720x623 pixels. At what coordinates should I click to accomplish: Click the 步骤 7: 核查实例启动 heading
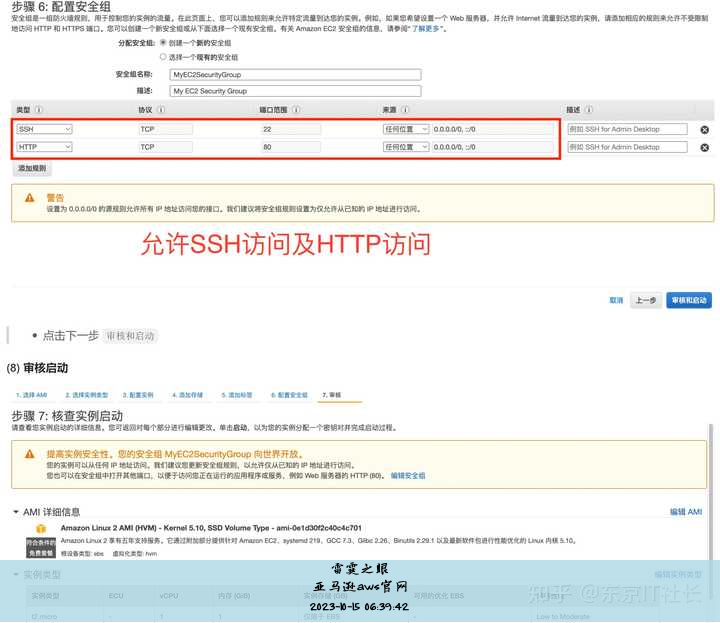click(x=67, y=416)
